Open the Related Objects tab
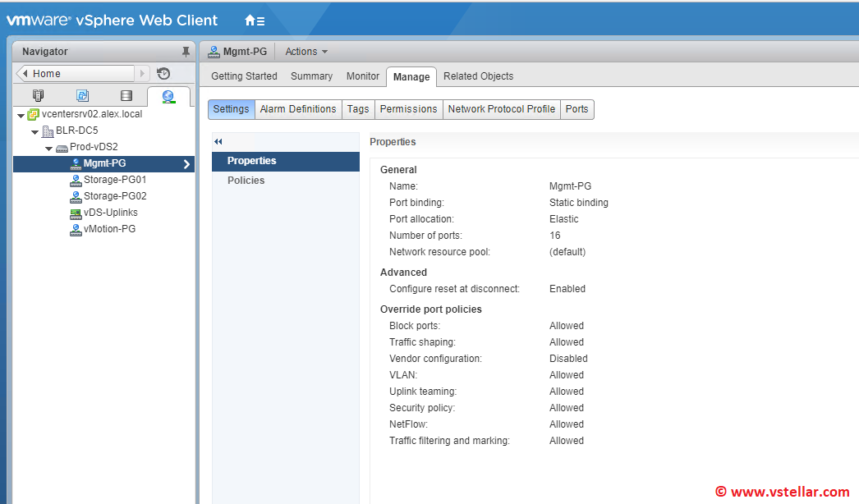 point(478,76)
